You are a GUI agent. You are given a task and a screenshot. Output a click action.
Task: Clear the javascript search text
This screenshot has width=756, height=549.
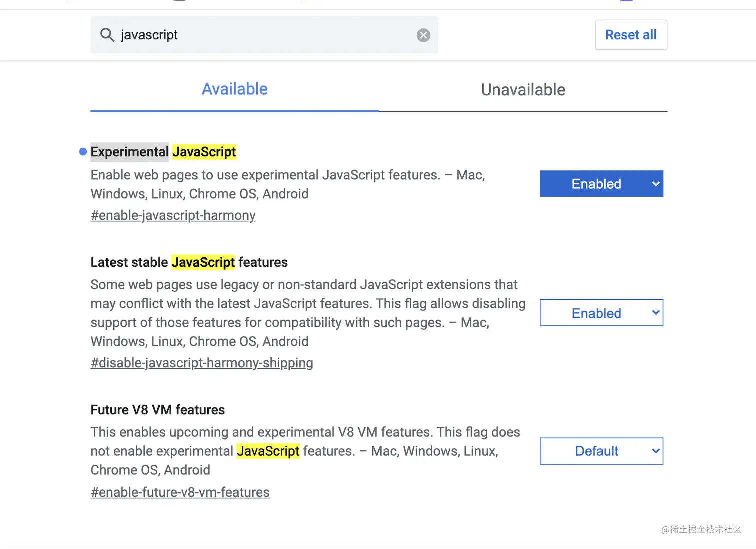[423, 35]
